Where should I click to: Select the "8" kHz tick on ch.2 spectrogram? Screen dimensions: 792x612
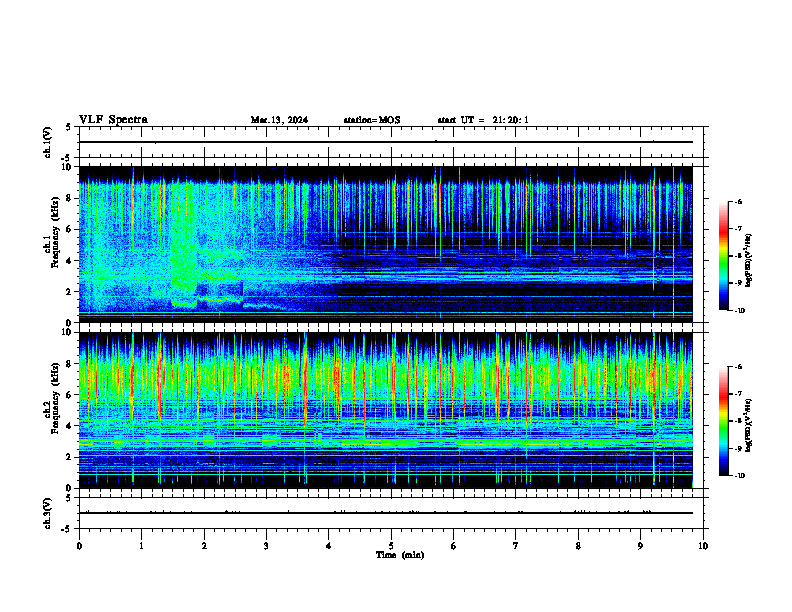[70, 364]
